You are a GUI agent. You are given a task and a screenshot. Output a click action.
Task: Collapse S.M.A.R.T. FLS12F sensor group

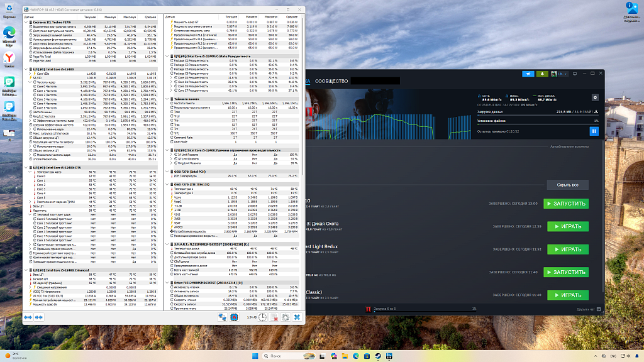coord(167,244)
